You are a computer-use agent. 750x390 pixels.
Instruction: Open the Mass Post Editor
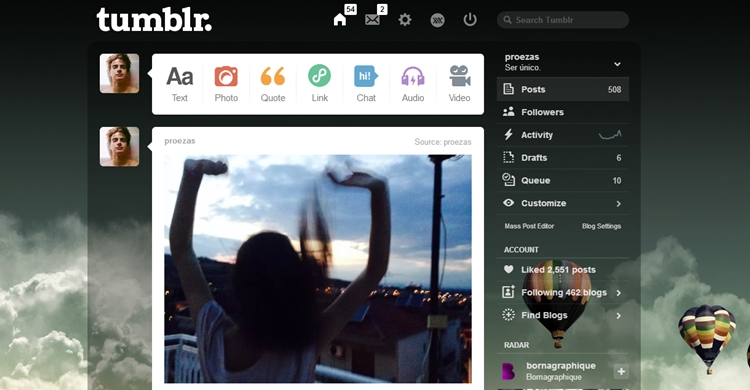[529, 226]
